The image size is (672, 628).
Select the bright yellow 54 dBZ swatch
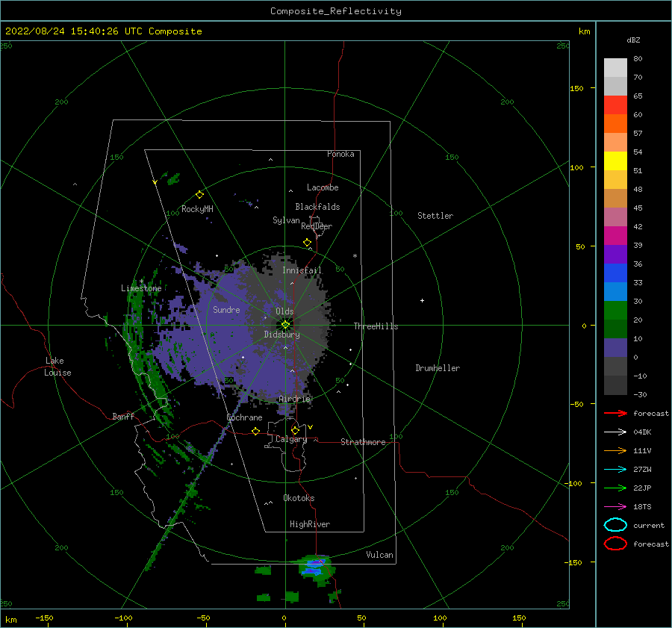coord(615,161)
